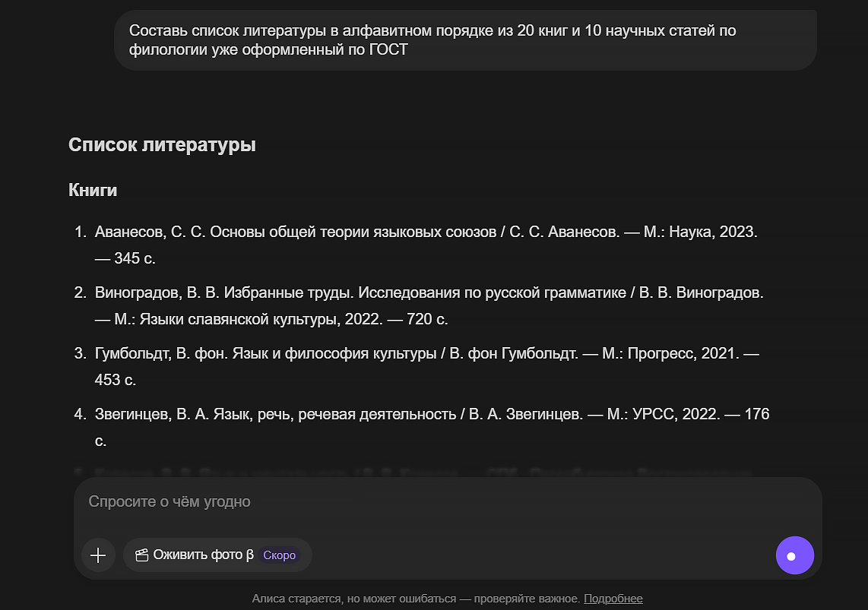Click the Алиса старается disclaimer text
This screenshot has width=868, height=610.
click(x=416, y=599)
